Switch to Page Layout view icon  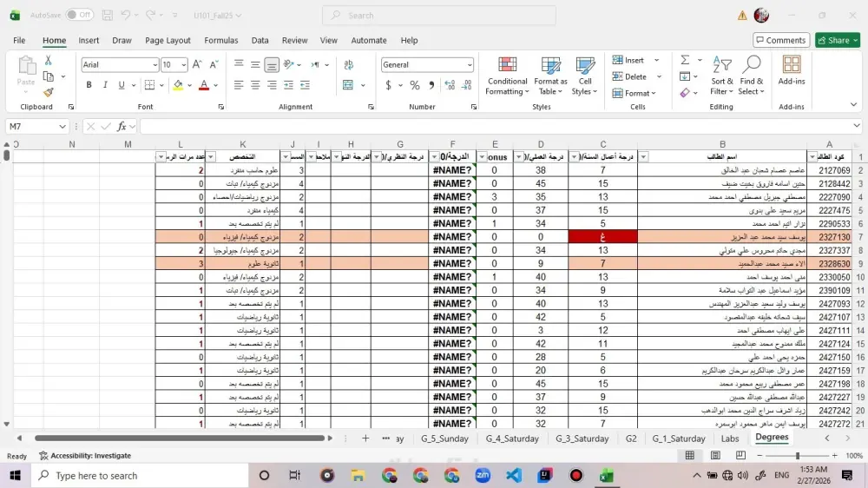click(x=715, y=455)
